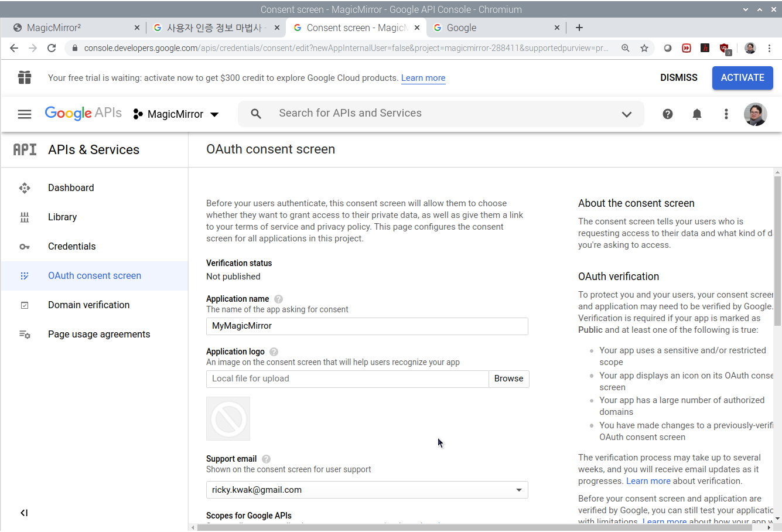Follow the banner Learn more link

click(x=423, y=78)
